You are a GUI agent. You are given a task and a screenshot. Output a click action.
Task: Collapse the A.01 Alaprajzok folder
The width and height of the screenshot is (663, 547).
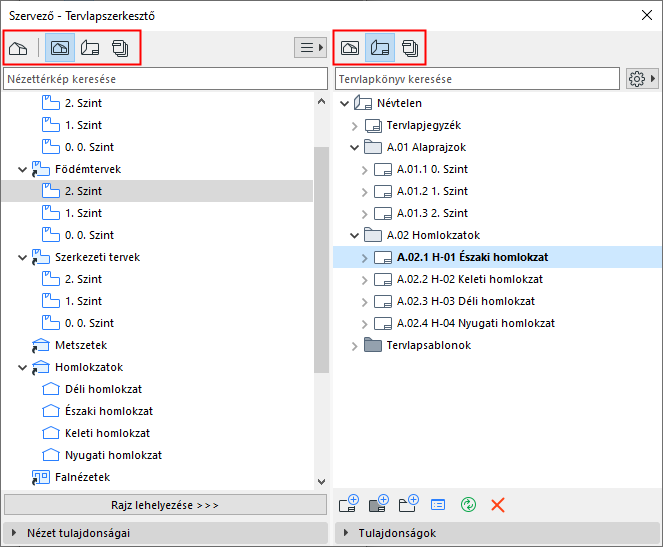(x=354, y=148)
